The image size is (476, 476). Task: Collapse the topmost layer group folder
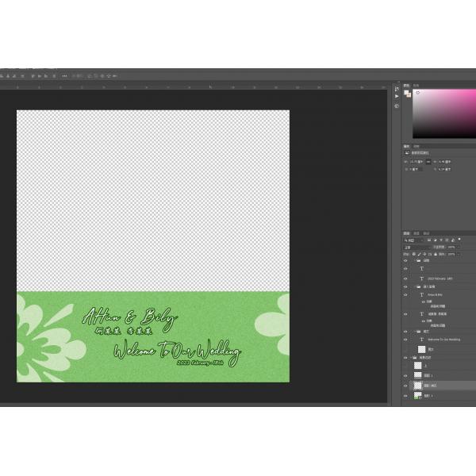414,260
